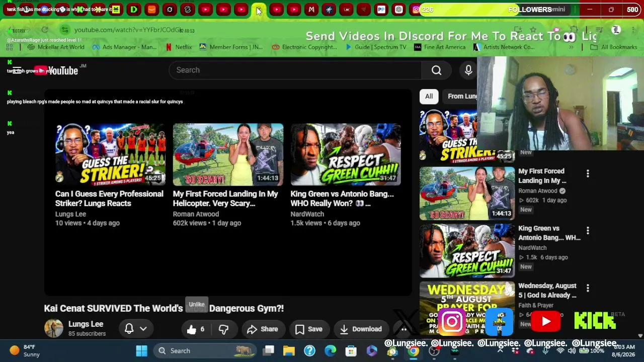
Task: Focus the YouTube search field
Action: [295, 70]
